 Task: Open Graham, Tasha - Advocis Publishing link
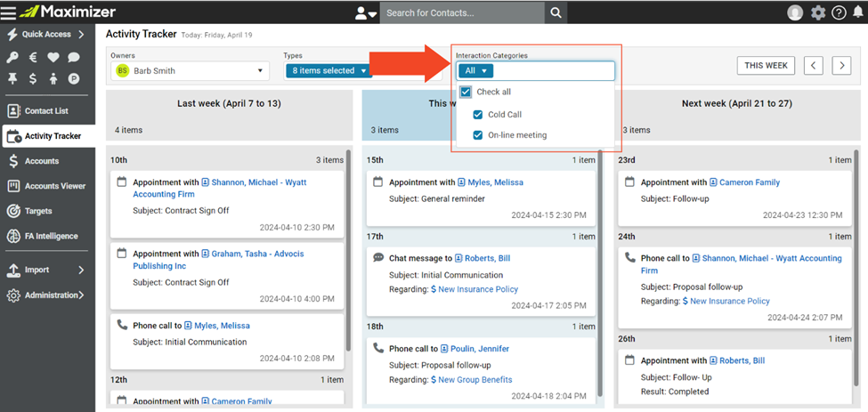pyautogui.click(x=218, y=260)
